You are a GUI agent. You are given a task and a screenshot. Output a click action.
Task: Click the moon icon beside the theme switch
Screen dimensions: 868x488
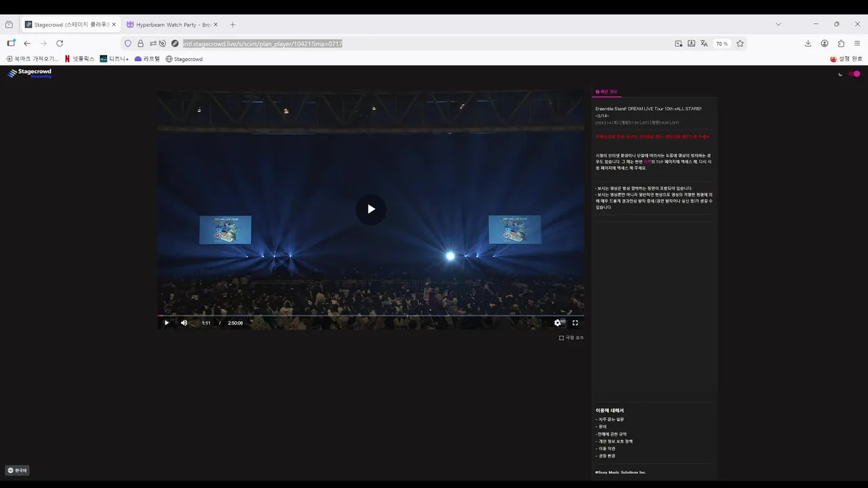(841, 74)
